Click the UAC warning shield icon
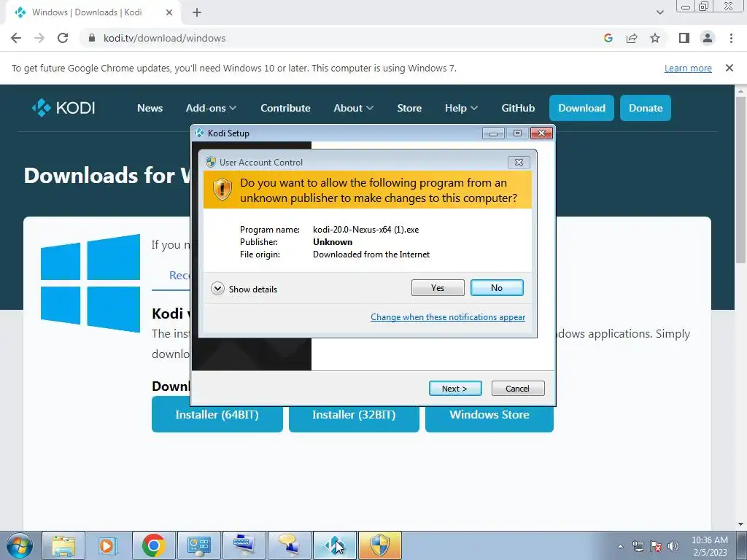Image resolution: width=747 pixels, height=560 pixels. coord(222,190)
